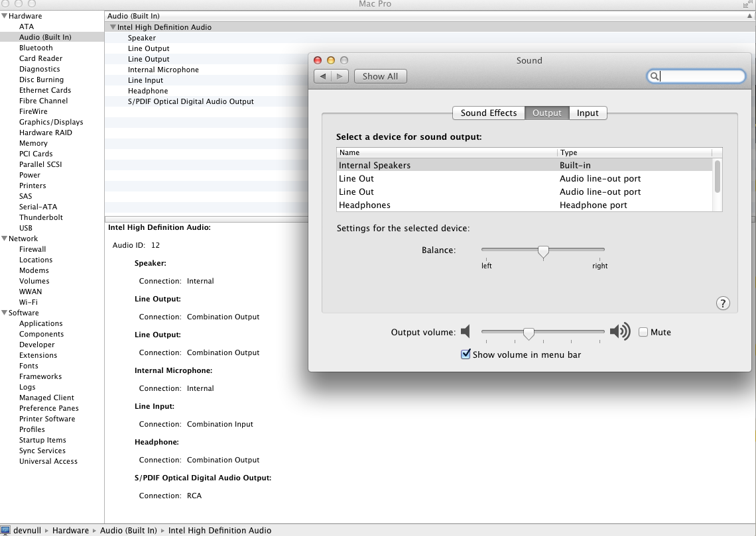756x536 pixels.
Task: Select Universal Access in sidebar
Action: click(x=48, y=461)
